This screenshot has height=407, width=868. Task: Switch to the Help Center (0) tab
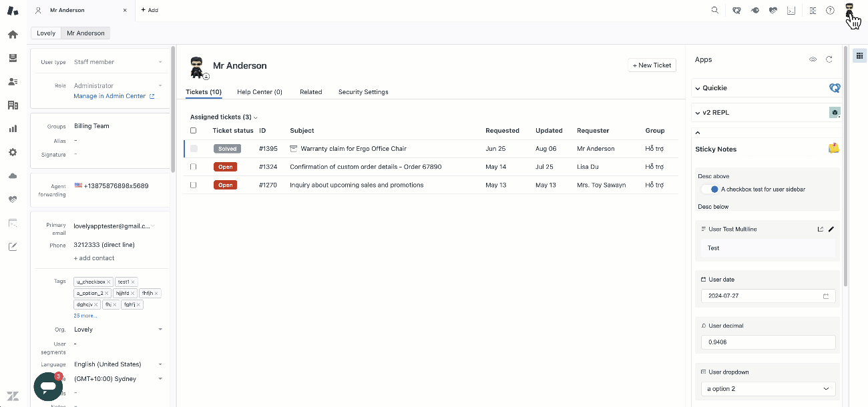click(260, 92)
